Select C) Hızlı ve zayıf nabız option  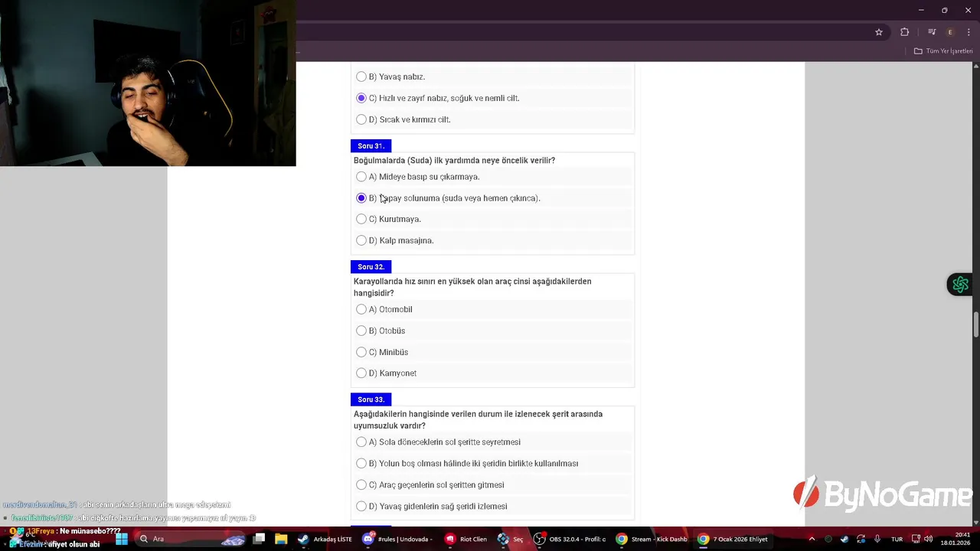pyautogui.click(x=361, y=98)
